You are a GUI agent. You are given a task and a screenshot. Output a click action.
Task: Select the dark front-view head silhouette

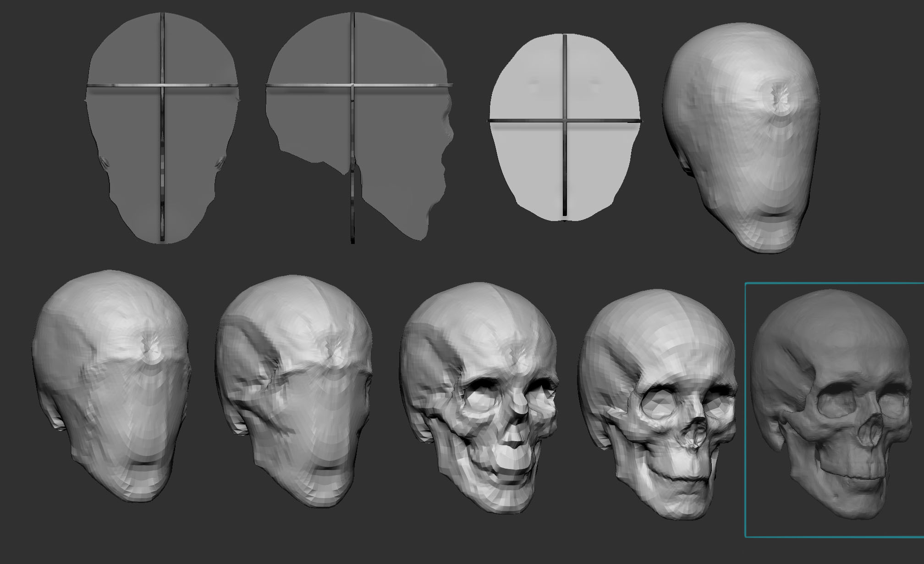(x=163, y=127)
